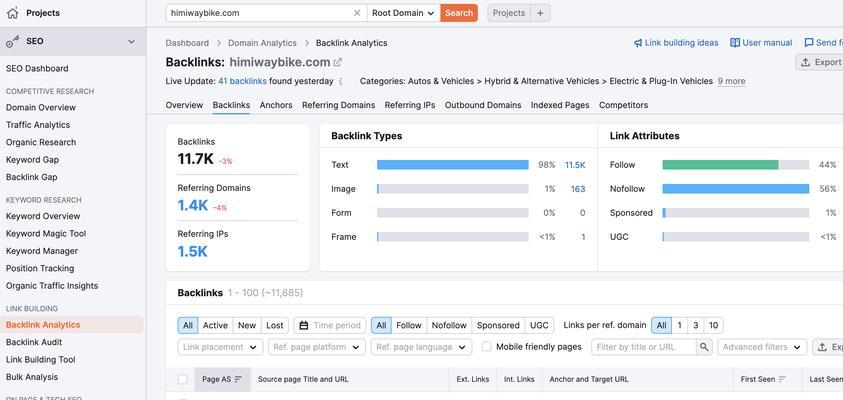Open Bulk Analysis in sidebar
The height and width of the screenshot is (400, 843).
pyautogui.click(x=32, y=377)
